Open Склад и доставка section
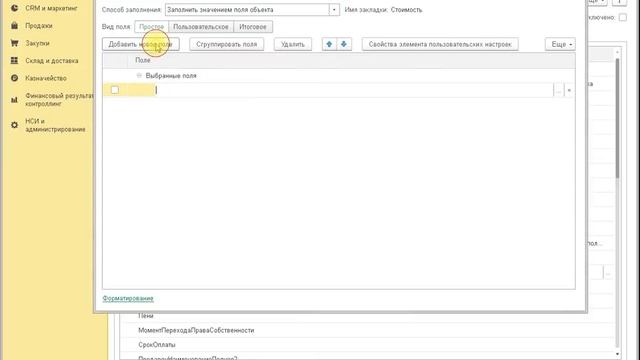The height and width of the screenshot is (360, 640). tap(52, 61)
